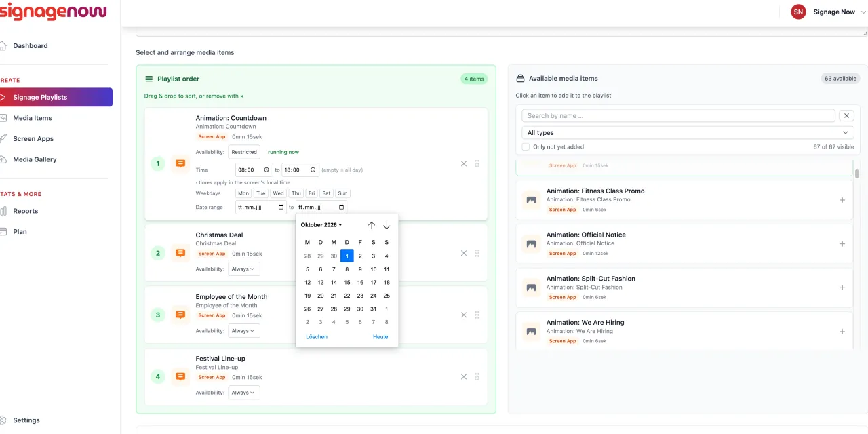Image resolution: width=868 pixels, height=434 pixels.
Task: Open the All types filter dropdown
Action: tap(688, 133)
